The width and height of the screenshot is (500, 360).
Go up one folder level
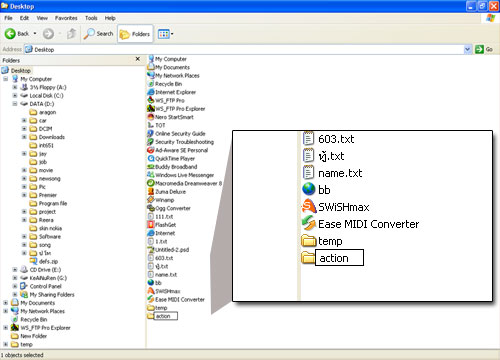71,34
